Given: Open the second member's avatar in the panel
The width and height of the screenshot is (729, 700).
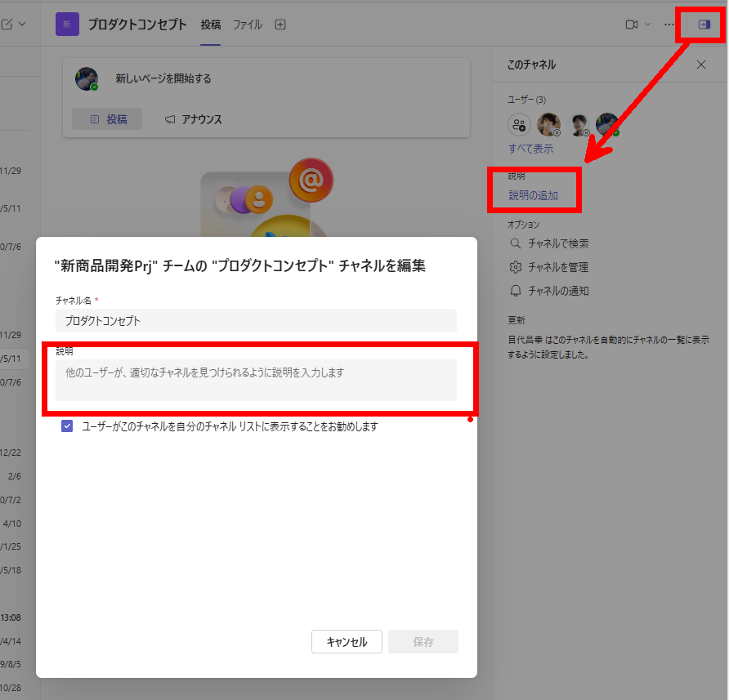Looking at the screenshot, I should [x=579, y=125].
